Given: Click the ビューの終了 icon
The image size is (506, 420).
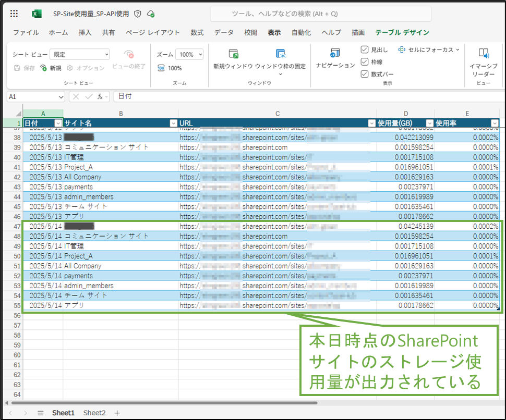Looking at the screenshot, I should pos(129,54).
